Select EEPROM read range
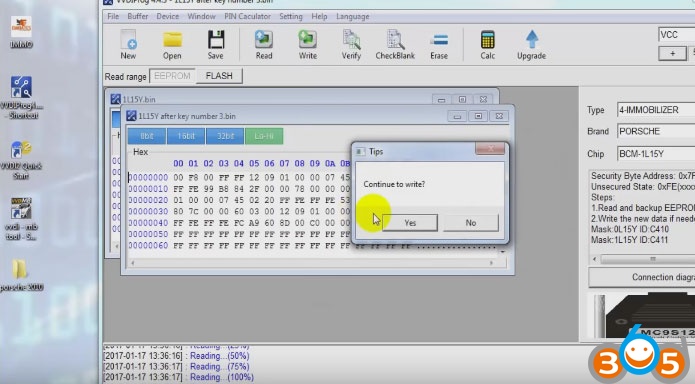 [172, 76]
